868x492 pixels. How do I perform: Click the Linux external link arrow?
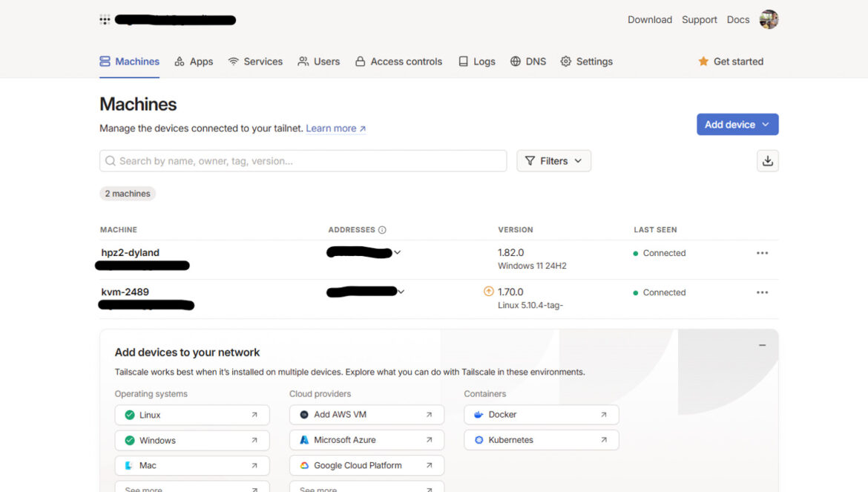[x=254, y=415]
